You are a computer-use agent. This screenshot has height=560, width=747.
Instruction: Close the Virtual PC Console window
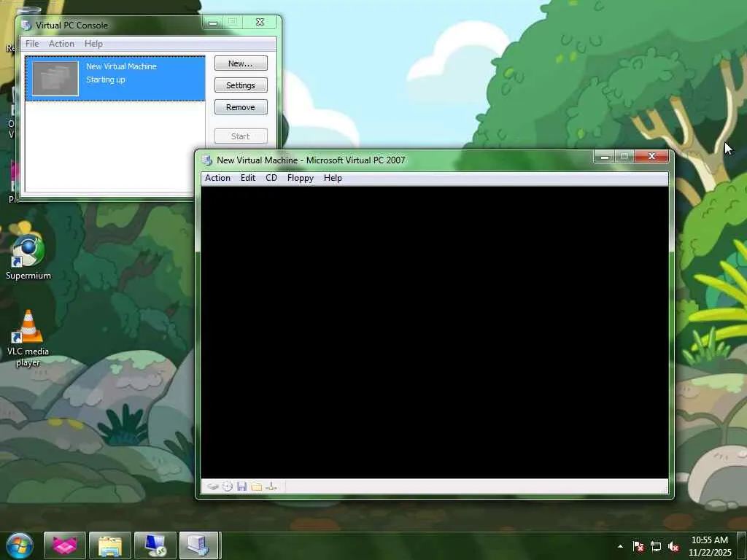[260, 23]
